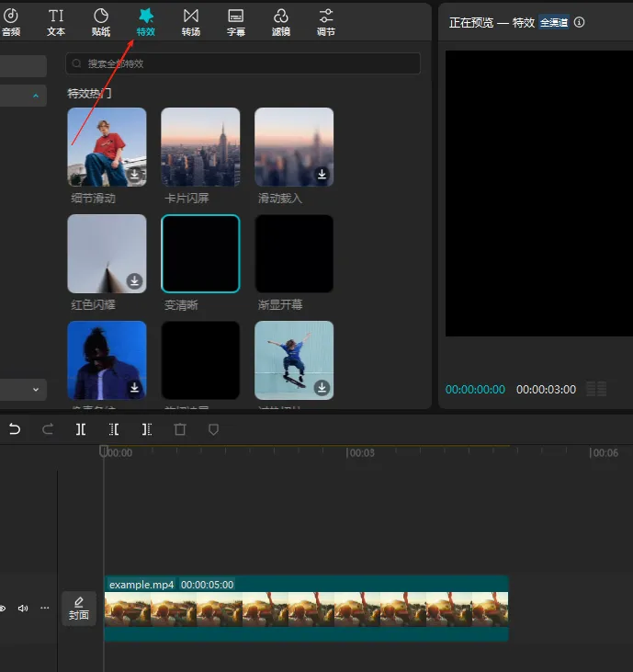Image resolution: width=633 pixels, height=672 pixels.
Task: Expand the lower sidebar category down chevron
Action: [x=36, y=389]
